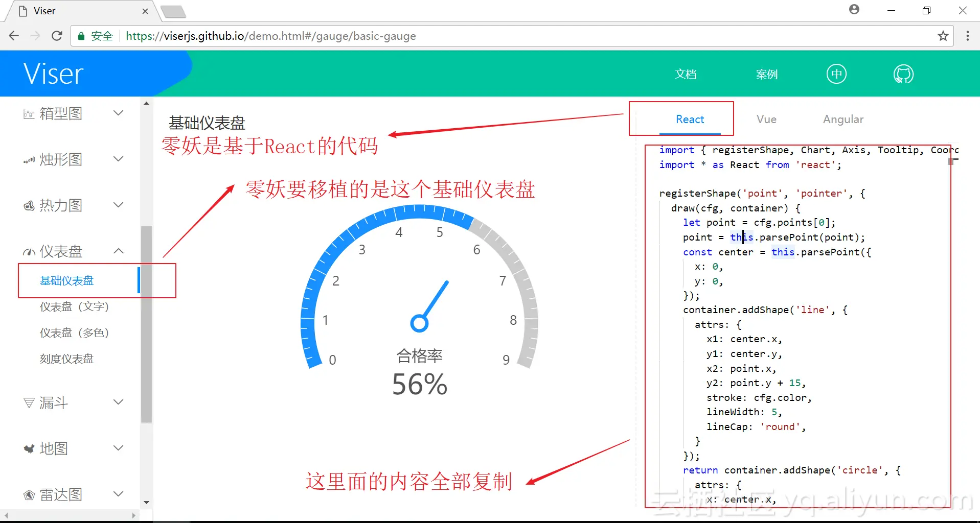Click the Viser logo
The image size is (980, 523).
point(53,74)
